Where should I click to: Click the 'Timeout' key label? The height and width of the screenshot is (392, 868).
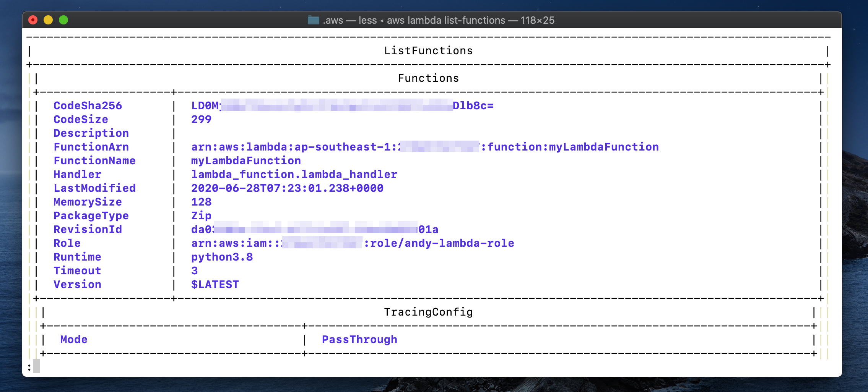click(77, 271)
